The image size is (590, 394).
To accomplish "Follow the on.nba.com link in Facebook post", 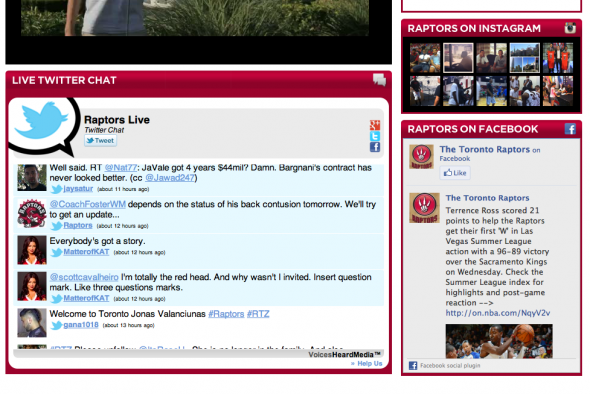I will tap(498, 313).
